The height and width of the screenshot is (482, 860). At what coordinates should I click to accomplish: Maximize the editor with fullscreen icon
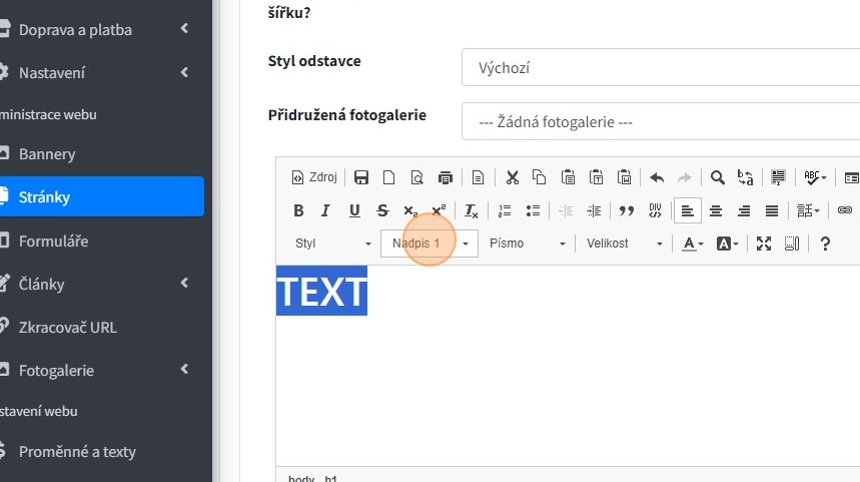[764, 244]
